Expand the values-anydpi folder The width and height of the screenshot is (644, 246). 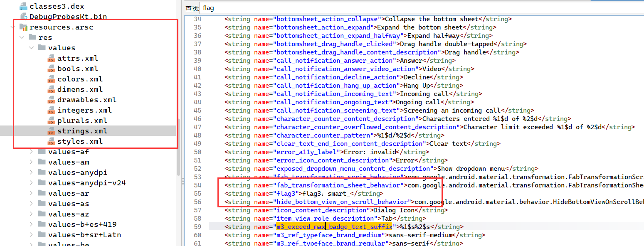[31, 172]
